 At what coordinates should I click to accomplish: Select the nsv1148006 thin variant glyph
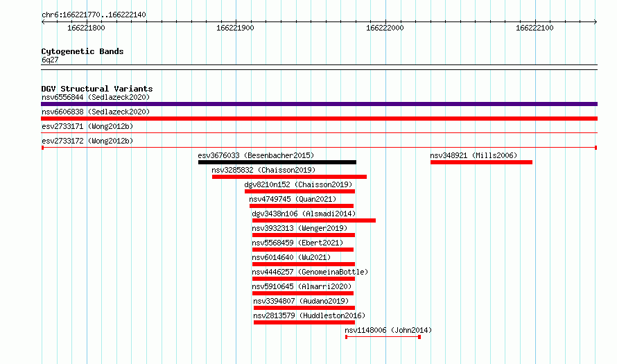tap(383, 337)
